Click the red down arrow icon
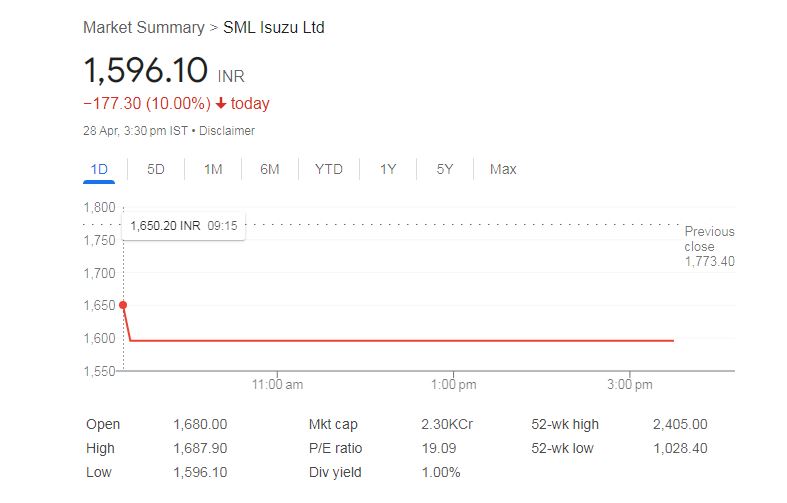 221,103
